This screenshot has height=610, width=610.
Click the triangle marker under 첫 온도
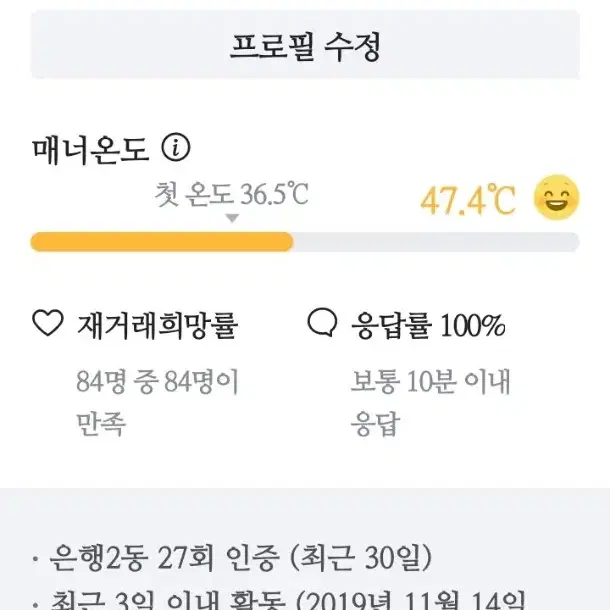(232, 218)
